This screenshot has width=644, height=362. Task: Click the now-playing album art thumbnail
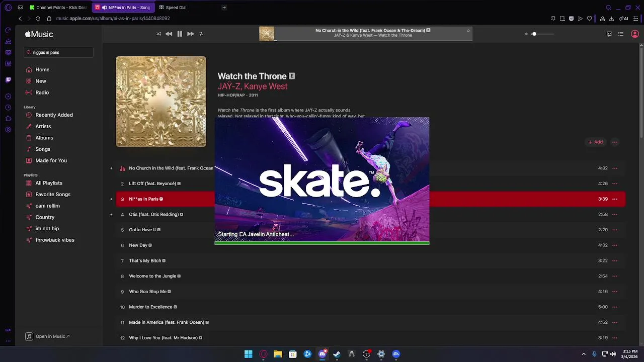click(267, 34)
